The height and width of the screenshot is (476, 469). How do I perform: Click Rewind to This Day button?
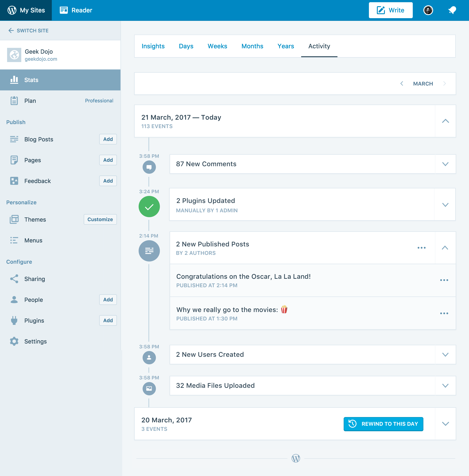[383, 424]
